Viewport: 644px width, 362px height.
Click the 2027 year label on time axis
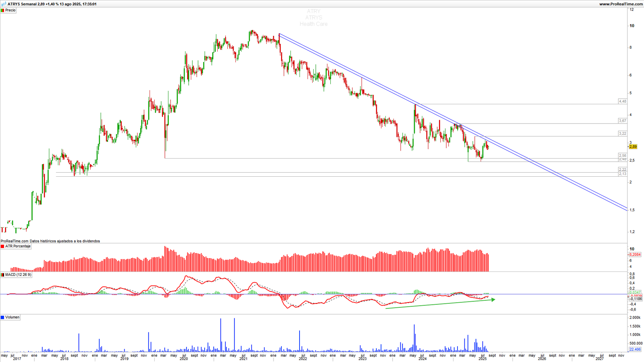[600, 359]
